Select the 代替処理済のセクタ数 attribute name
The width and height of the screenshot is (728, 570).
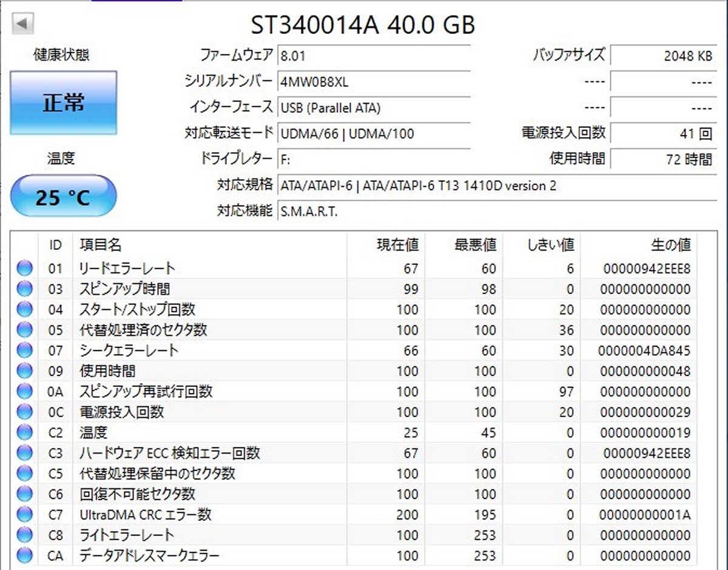pos(143,330)
